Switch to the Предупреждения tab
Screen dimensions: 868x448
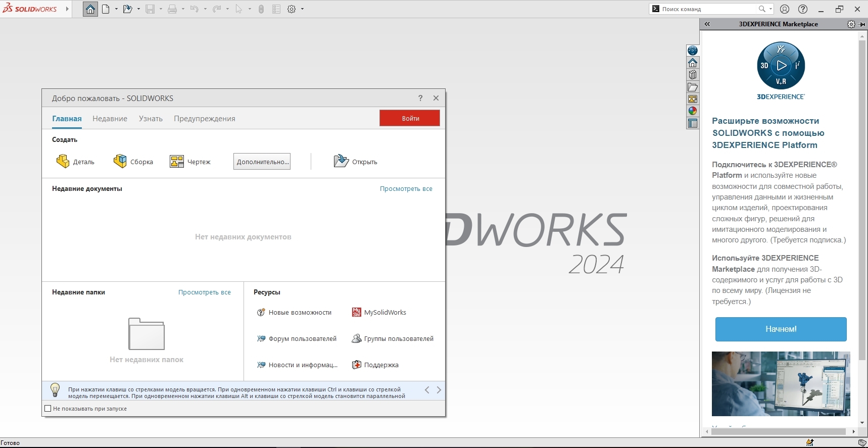[205, 119]
